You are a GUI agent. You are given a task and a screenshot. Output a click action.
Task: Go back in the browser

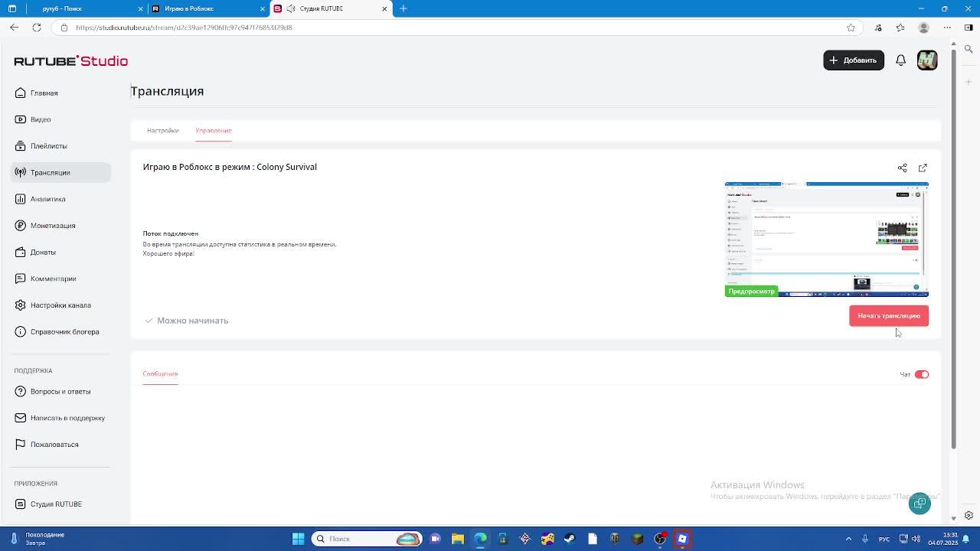point(14,28)
